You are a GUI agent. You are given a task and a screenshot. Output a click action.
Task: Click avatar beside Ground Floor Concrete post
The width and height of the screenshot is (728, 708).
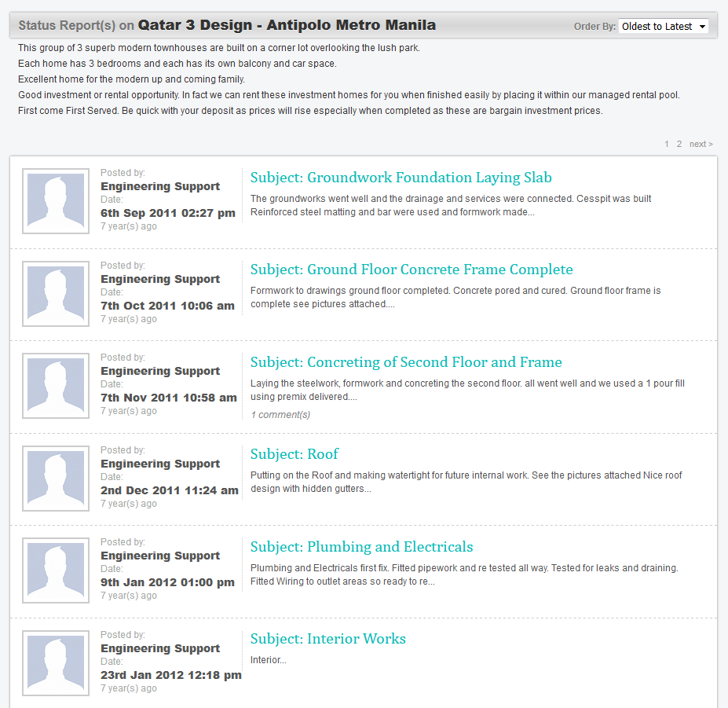click(56, 295)
